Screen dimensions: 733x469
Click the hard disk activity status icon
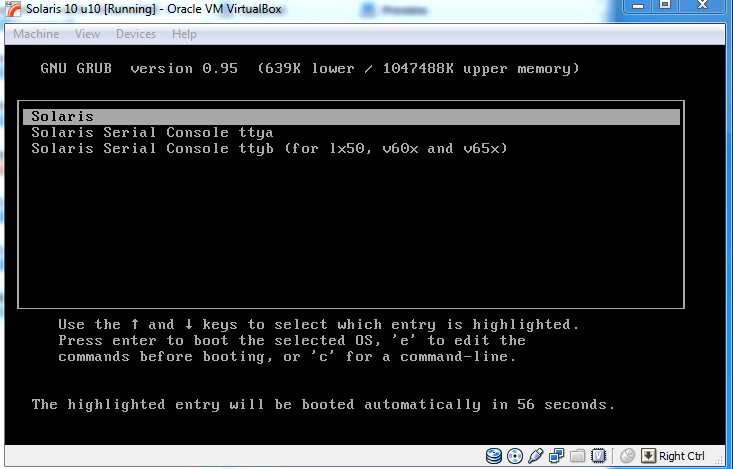click(494, 455)
